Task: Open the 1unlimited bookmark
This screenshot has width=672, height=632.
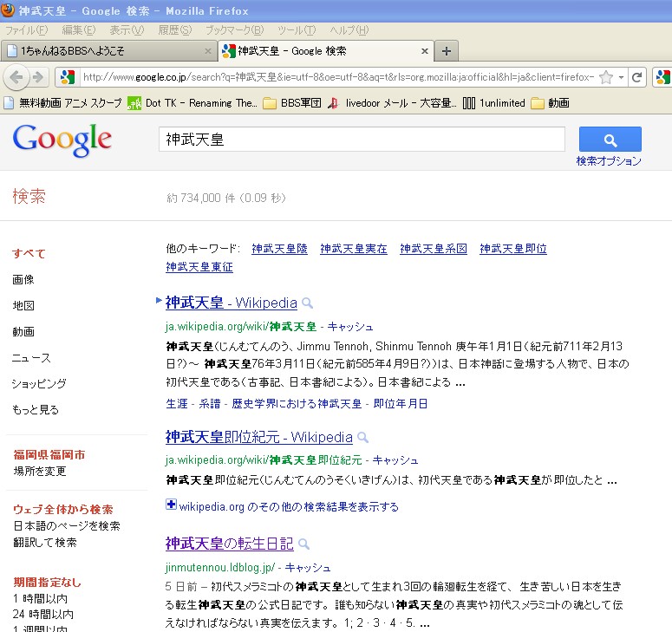Action: tap(494, 103)
